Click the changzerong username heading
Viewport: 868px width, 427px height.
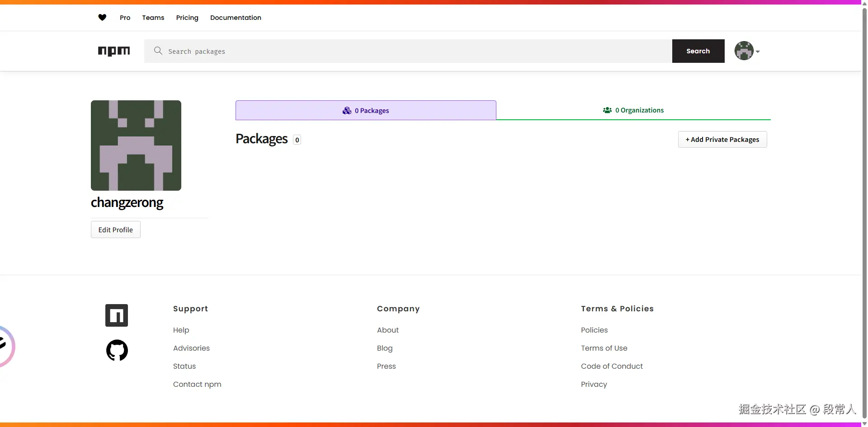(x=127, y=202)
